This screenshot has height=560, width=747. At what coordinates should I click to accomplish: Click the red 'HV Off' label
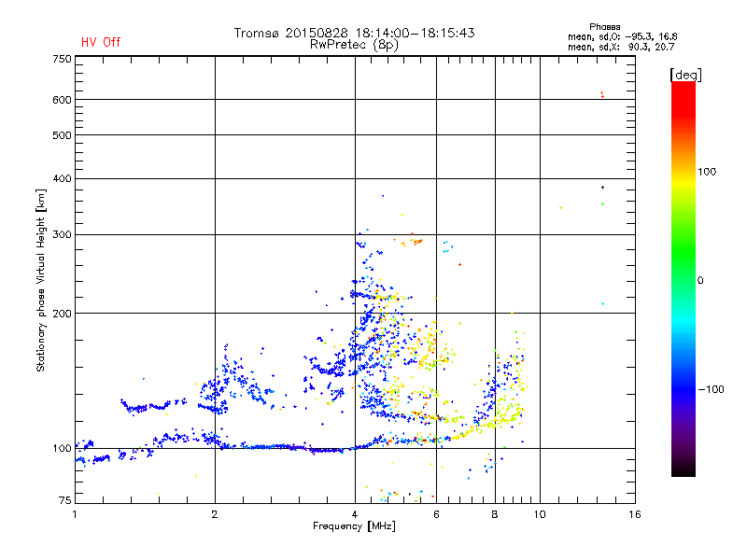point(101,42)
